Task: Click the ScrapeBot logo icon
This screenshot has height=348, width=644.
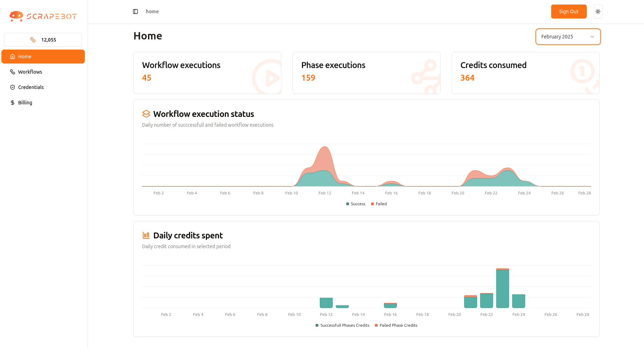Action: tap(16, 16)
